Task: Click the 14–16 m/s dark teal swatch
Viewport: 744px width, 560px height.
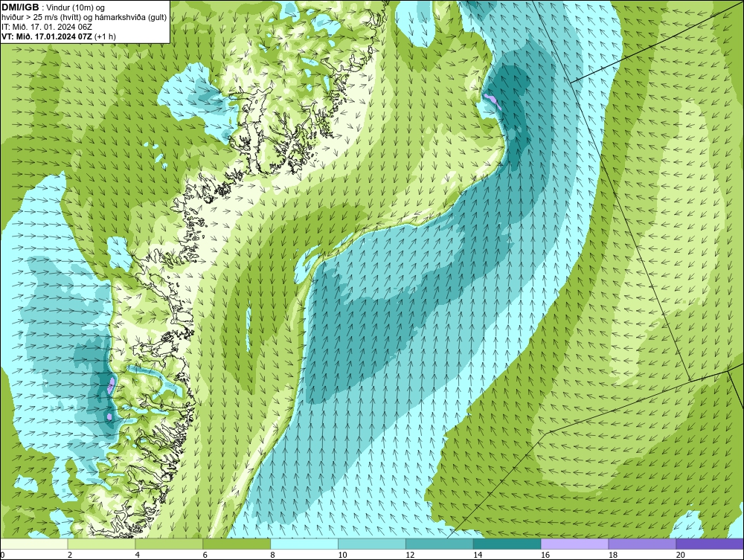Action: tap(507, 544)
